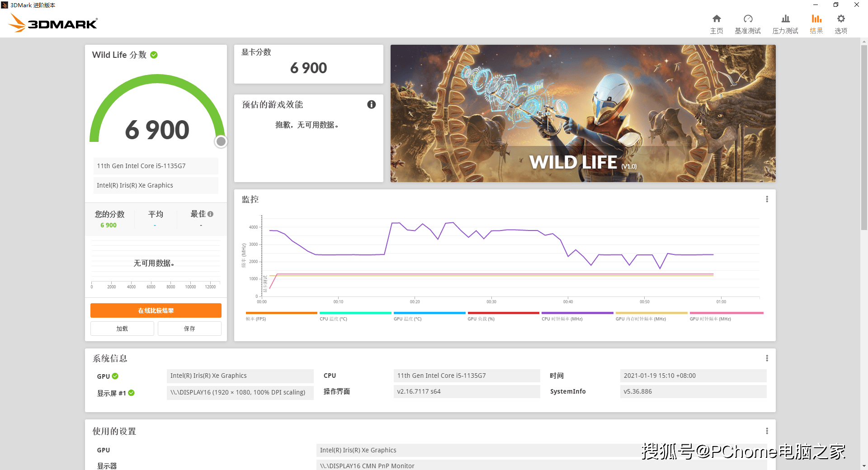Viewport: 868px width, 470px height.
Task: Click the green check beside Wild Life 分数
Action: (x=154, y=55)
